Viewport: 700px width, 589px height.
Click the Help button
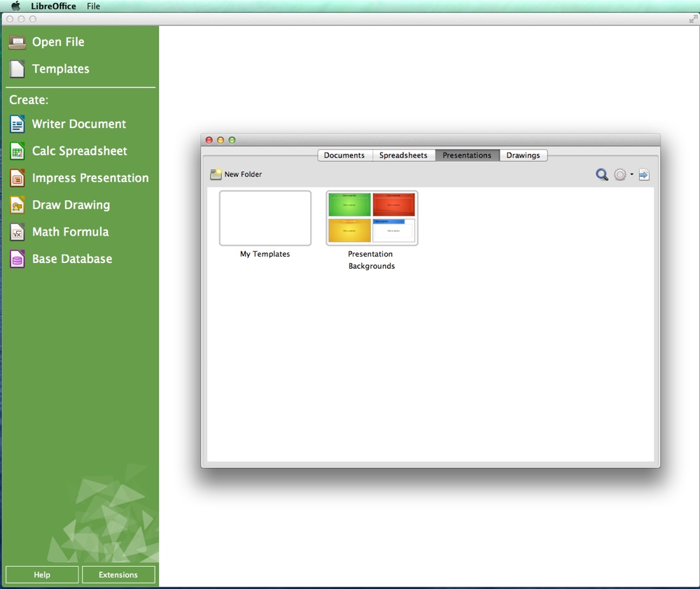[42, 575]
